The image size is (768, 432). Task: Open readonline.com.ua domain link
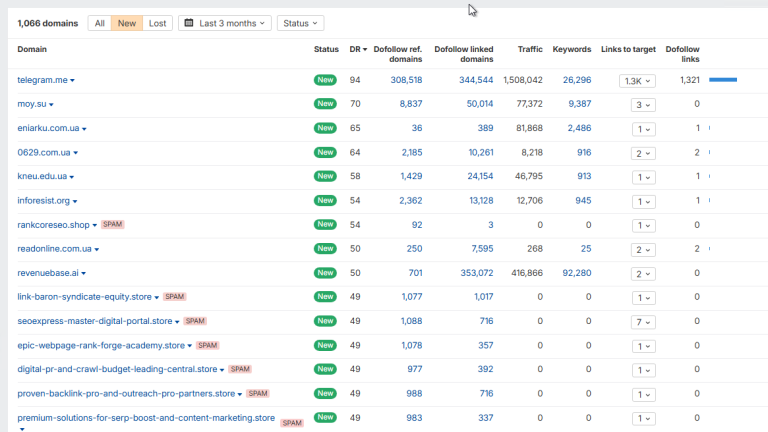[x=54, y=249]
